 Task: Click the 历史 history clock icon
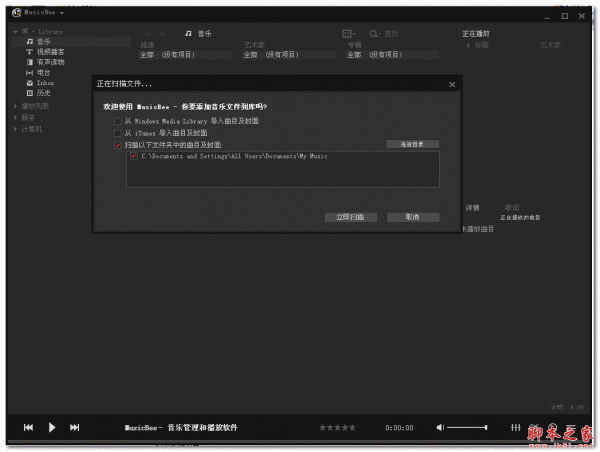pyautogui.click(x=30, y=93)
